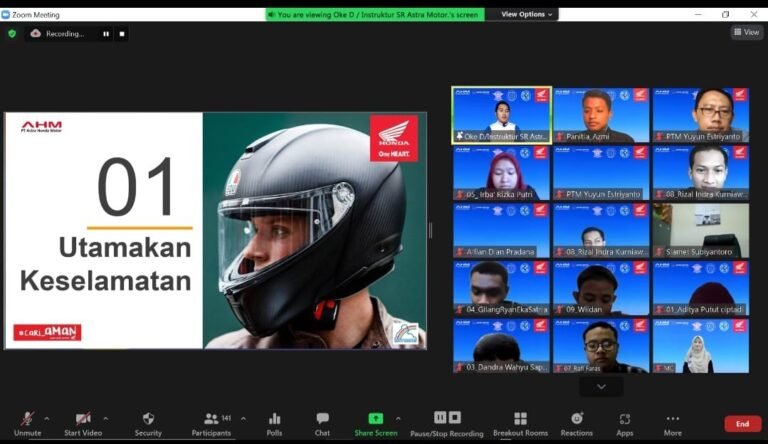The image size is (768, 444).
Task: Open Chat panel
Action: 322,424
